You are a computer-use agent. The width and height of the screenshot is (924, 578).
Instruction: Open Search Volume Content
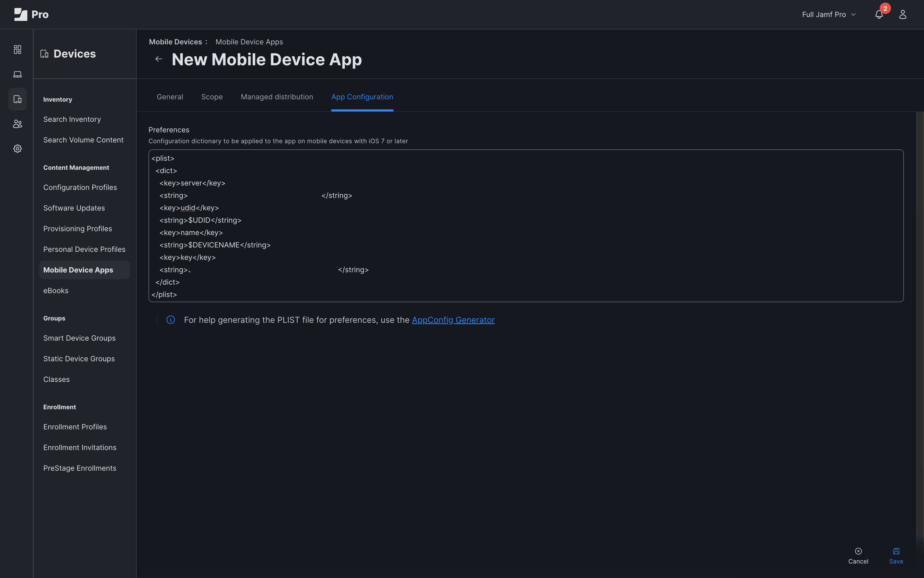[83, 140]
